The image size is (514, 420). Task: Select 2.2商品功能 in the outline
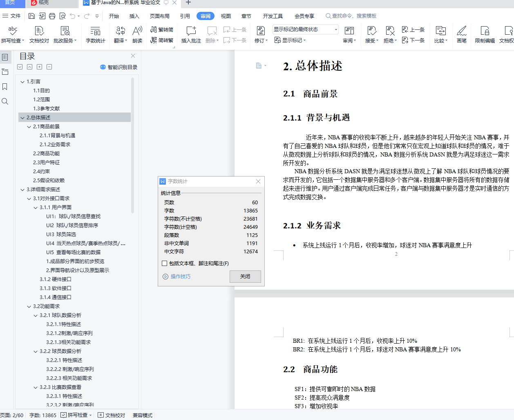[x=46, y=154]
